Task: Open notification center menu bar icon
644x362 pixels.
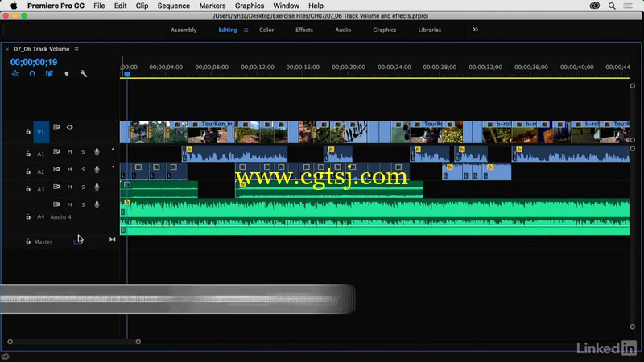Action: tap(628, 6)
